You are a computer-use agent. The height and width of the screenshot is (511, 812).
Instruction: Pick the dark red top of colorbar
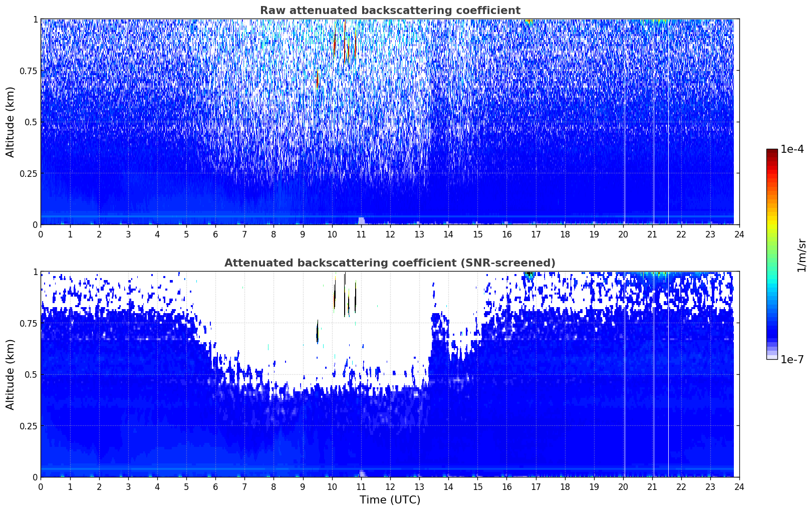[772, 152]
